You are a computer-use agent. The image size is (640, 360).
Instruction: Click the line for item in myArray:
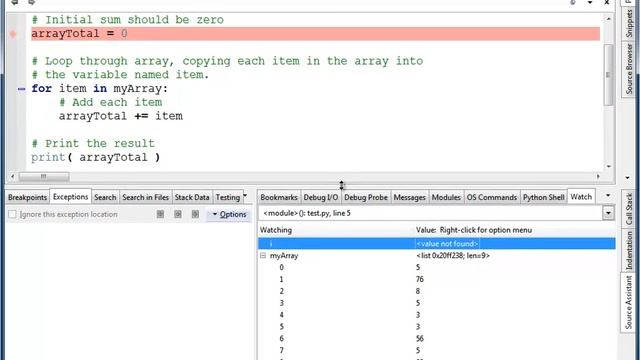click(100, 89)
